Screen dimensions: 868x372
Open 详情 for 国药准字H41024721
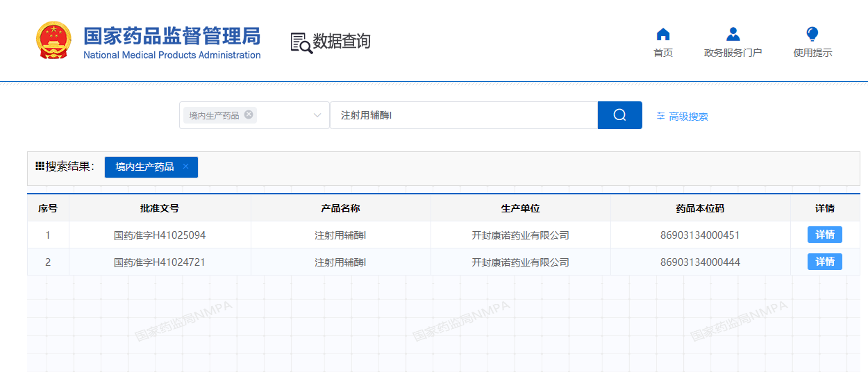pyautogui.click(x=824, y=262)
